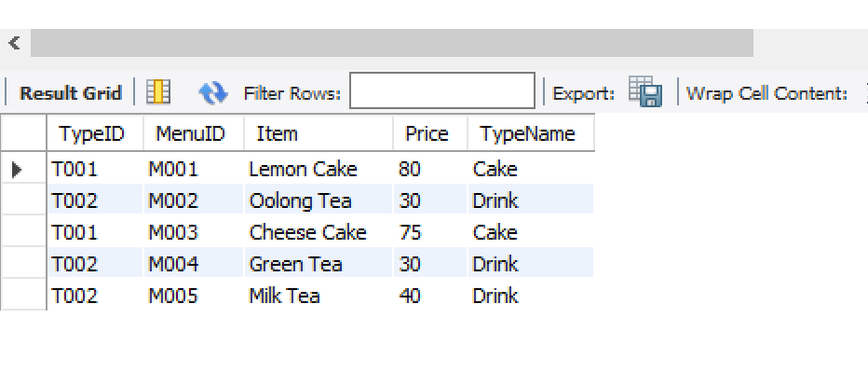
Task: Select the Oolong Tea cell
Action: 319,200
